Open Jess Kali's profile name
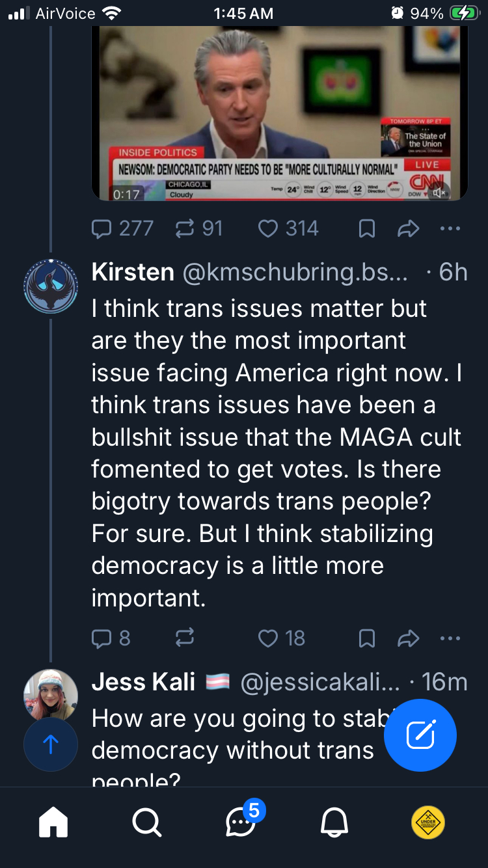Viewport: 488px width, 868px height. coord(143,682)
